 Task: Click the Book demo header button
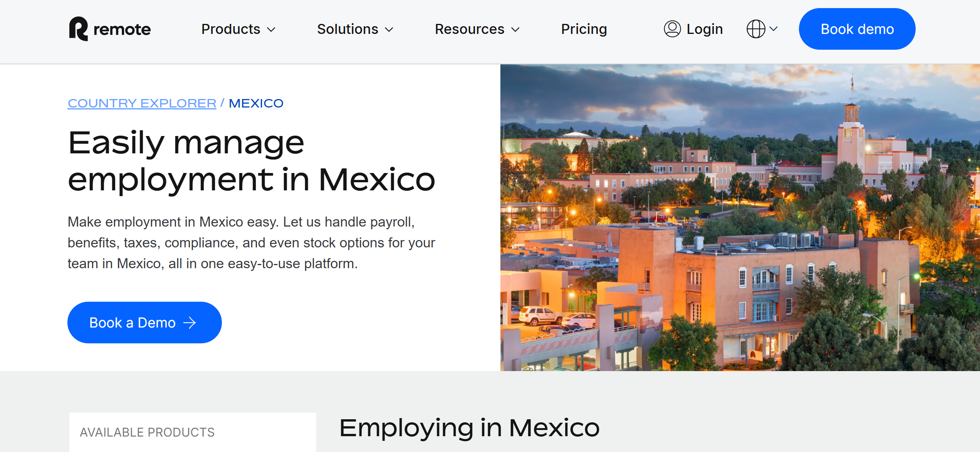pos(857,29)
